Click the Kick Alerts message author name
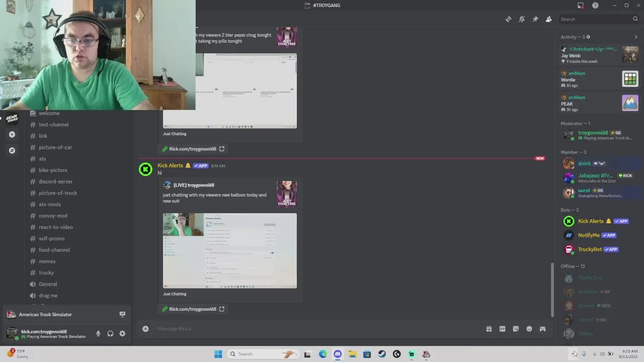This screenshot has height=362, width=644. click(171, 165)
